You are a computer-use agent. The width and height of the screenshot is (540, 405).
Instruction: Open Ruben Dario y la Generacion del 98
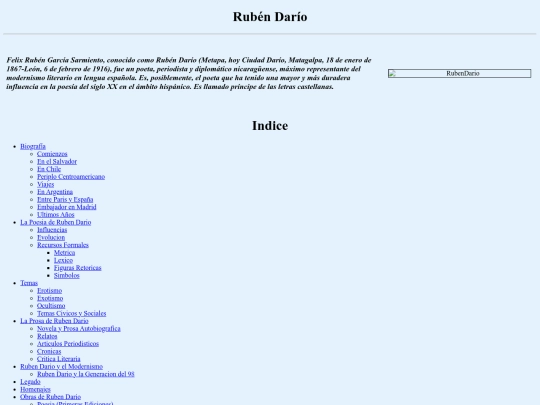pos(86,374)
